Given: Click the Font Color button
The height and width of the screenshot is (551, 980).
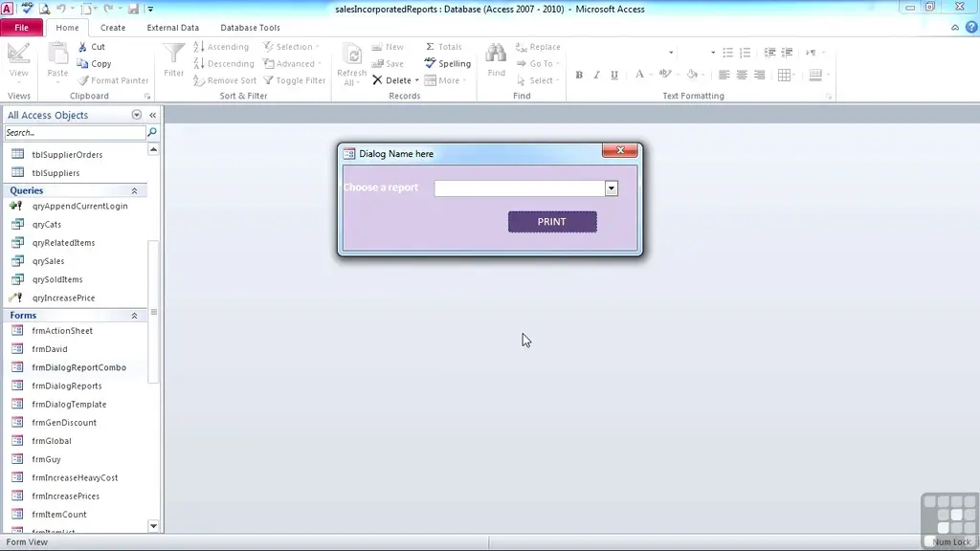Looking at the screenshot, I should (x=639, y=75).
